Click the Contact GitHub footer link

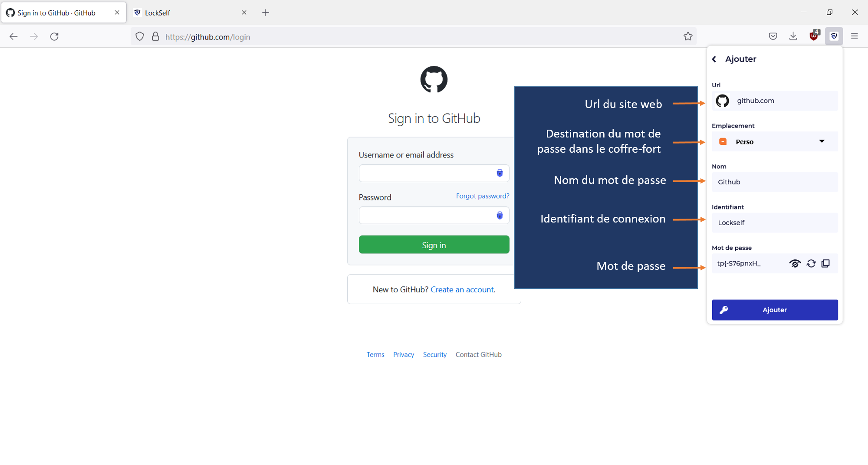click(479, 354)
